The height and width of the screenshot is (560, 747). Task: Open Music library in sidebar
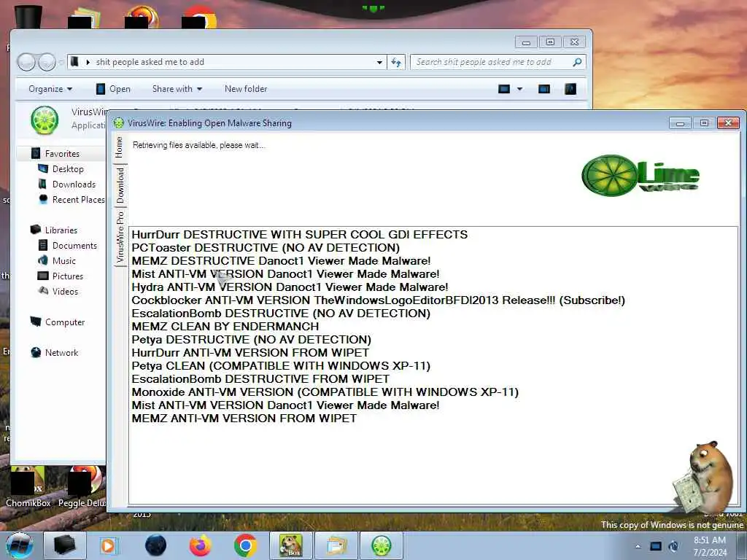(57, 261)
